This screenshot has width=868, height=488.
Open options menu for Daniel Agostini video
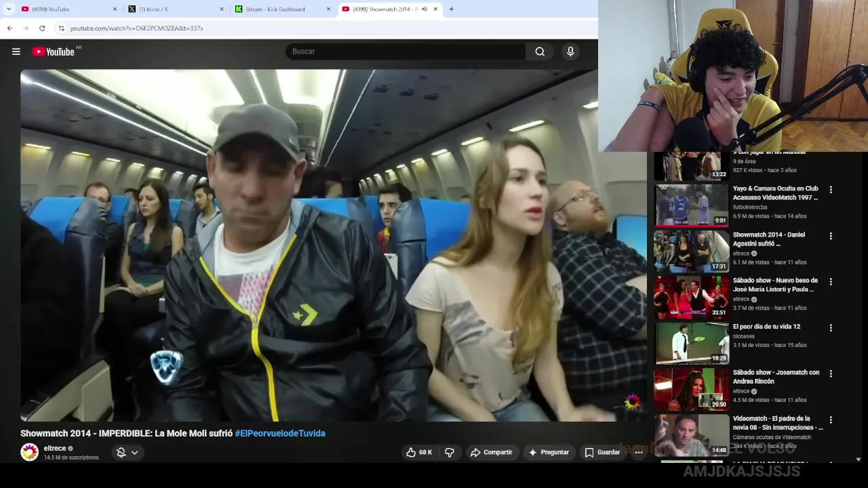pyautogui.click(x=831, y=236)
